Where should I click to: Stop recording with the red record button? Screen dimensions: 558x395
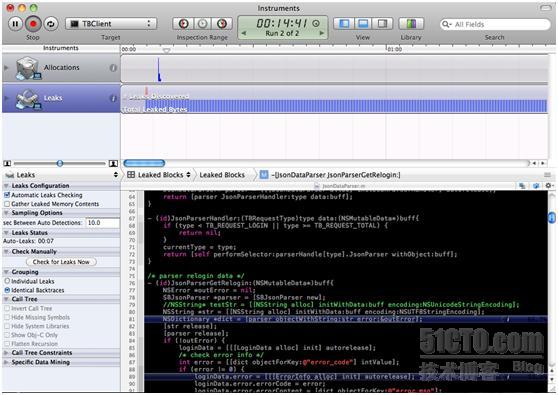click(x=33, y=24)
